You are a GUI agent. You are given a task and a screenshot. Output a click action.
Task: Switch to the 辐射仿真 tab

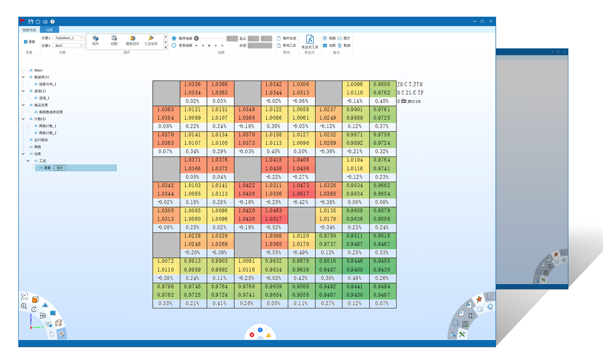click(x=29, y=30)
